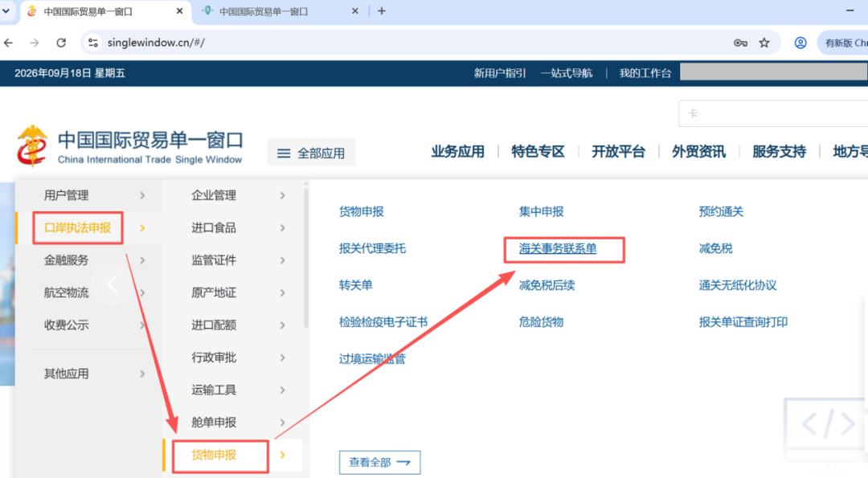Click the site search input field
The image size is (868, 478).
[773, 113]
